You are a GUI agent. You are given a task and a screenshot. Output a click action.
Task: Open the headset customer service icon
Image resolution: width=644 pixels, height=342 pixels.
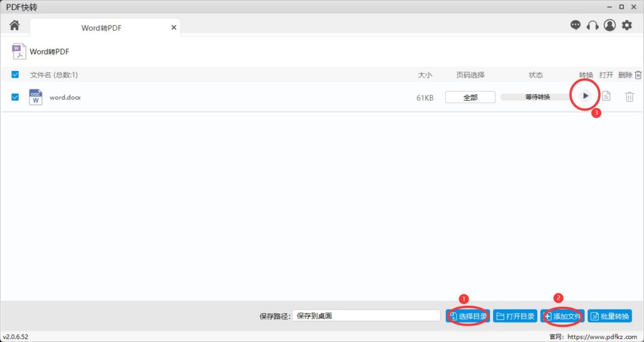[592, 25]
